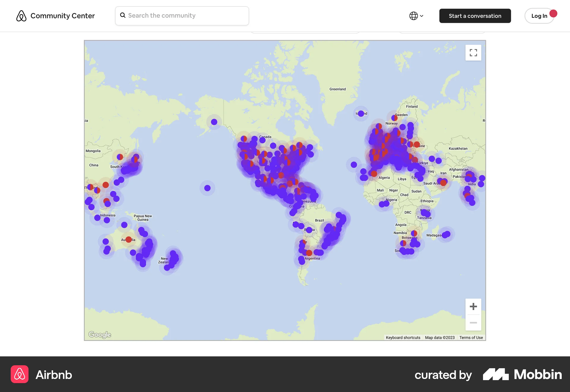Zoom in using the plus icon on map
Screen dimensions: 570x392
click(473, 306)
